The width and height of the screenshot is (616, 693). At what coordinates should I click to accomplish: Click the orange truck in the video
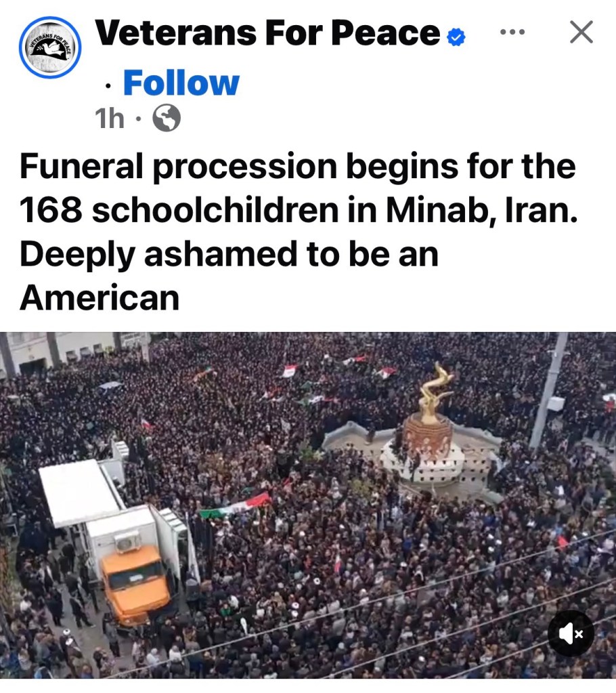[135, 585]
